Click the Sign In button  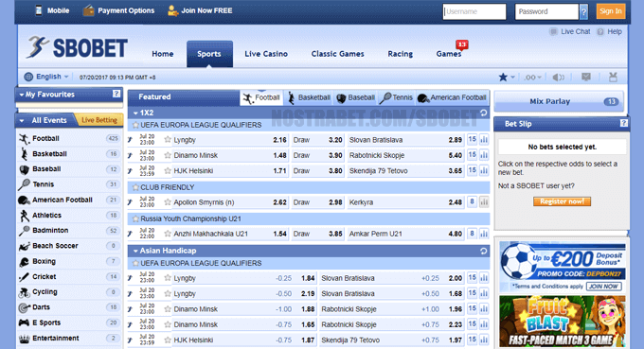611,11
